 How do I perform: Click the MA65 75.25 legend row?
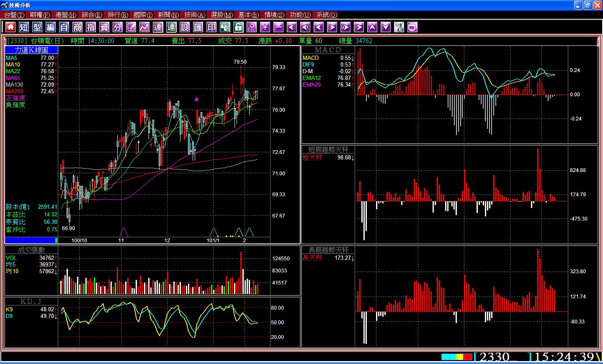point(31,78)
